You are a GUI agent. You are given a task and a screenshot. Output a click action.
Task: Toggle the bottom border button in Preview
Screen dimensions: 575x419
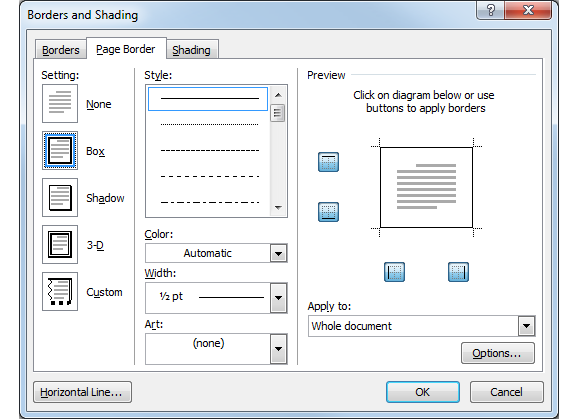coord(328,212)
